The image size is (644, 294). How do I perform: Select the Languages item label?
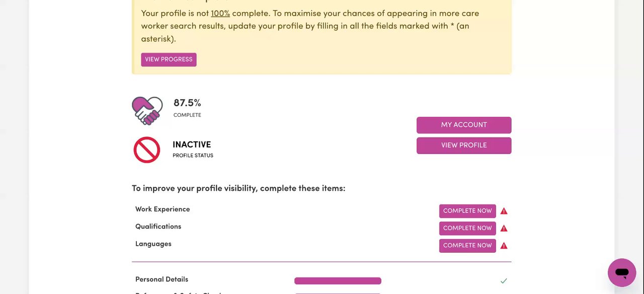pos(153,244)
